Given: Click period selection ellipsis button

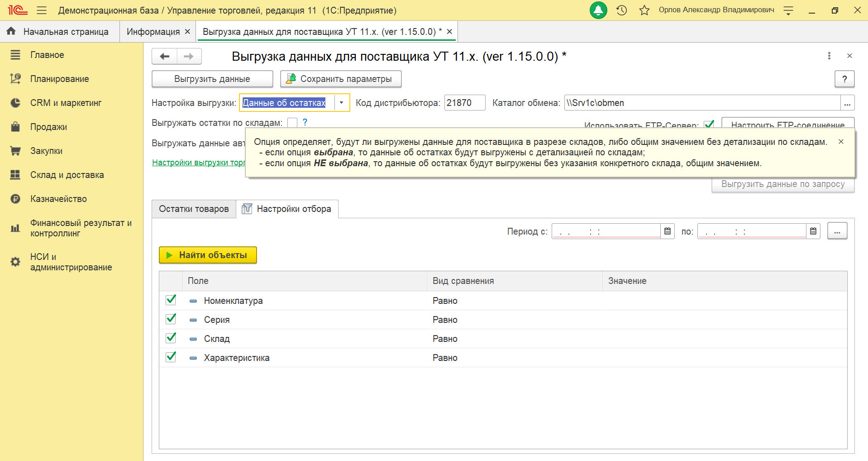Looking at the screenshot, I should click(837, 231).
